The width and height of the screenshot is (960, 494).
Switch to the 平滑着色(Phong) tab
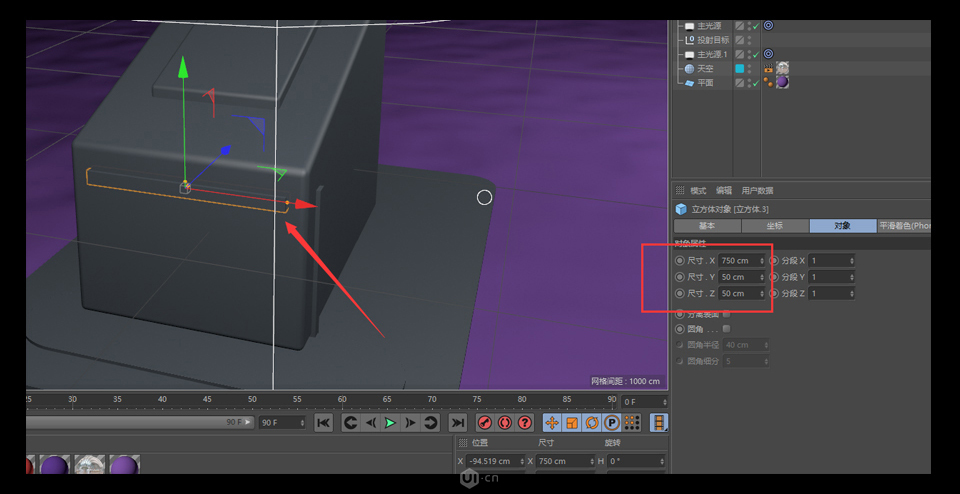(904, 226)
